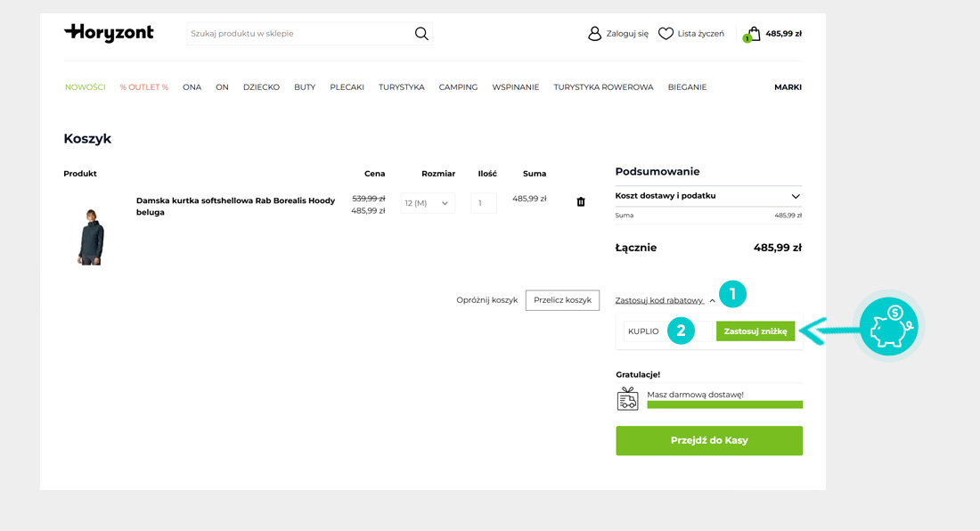
Task: Delete the jacket using trash icon
Action: pos(581,202)
